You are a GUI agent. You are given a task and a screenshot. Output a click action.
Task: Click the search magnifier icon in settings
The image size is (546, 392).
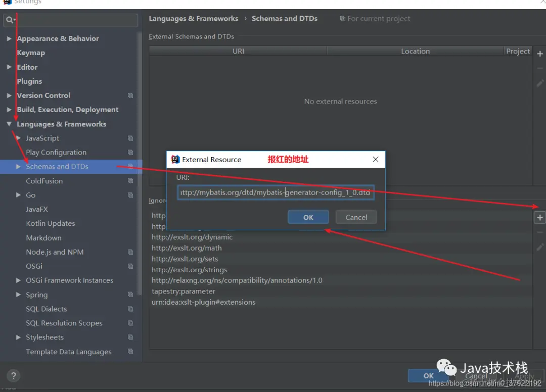pyautogui.click(x=11, y=20)
